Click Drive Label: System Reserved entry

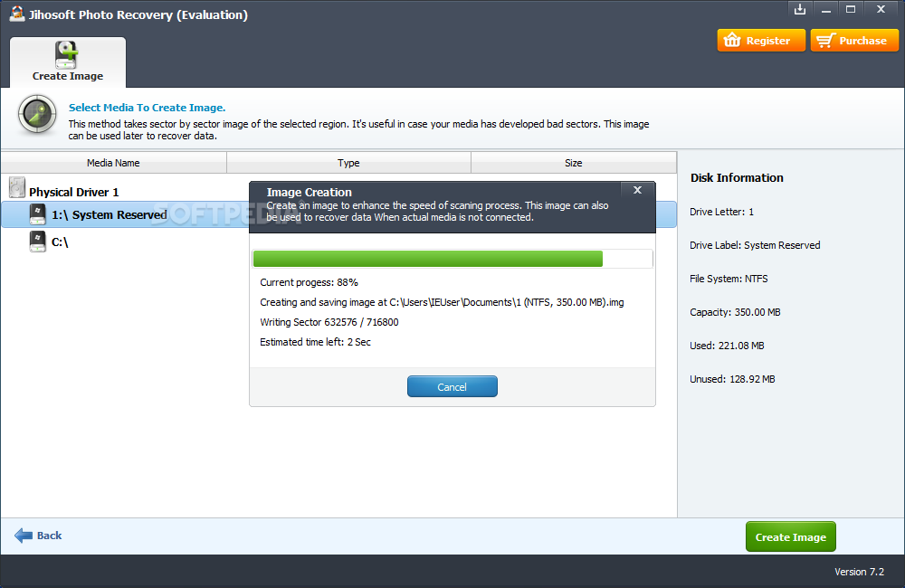click(755, 245)
